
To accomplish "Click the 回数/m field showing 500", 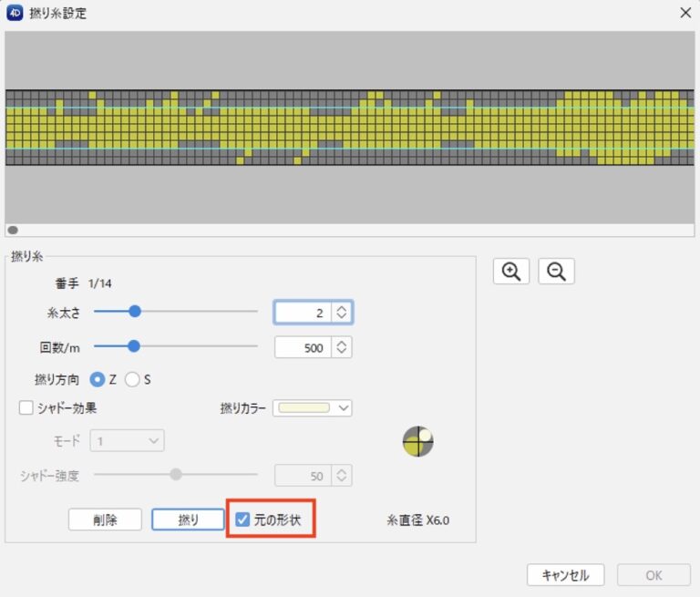I will tap(304, 347).
